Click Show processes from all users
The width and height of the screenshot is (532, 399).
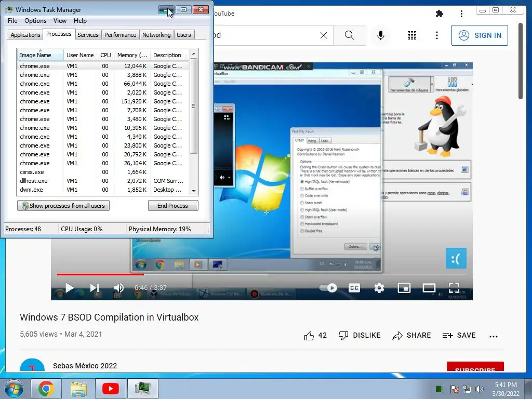[x=63, y=206]
